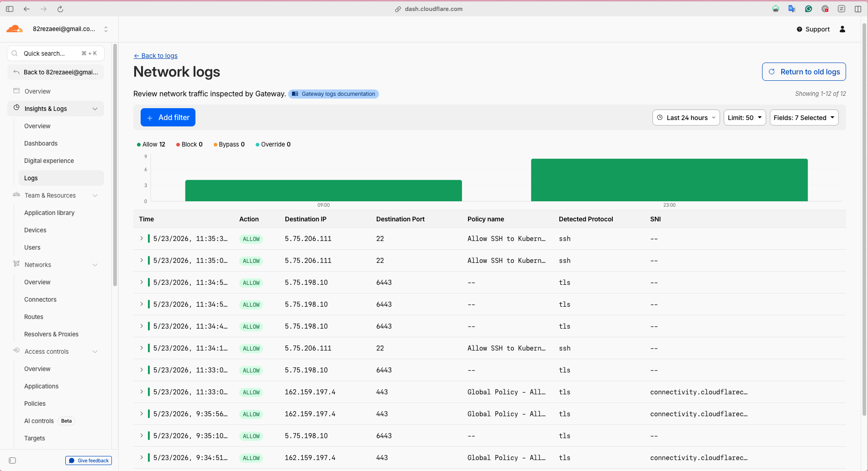Go back with browser back arrow
Image resolution: width=868 pixels, height=471 pixels.
click(26, 9)
